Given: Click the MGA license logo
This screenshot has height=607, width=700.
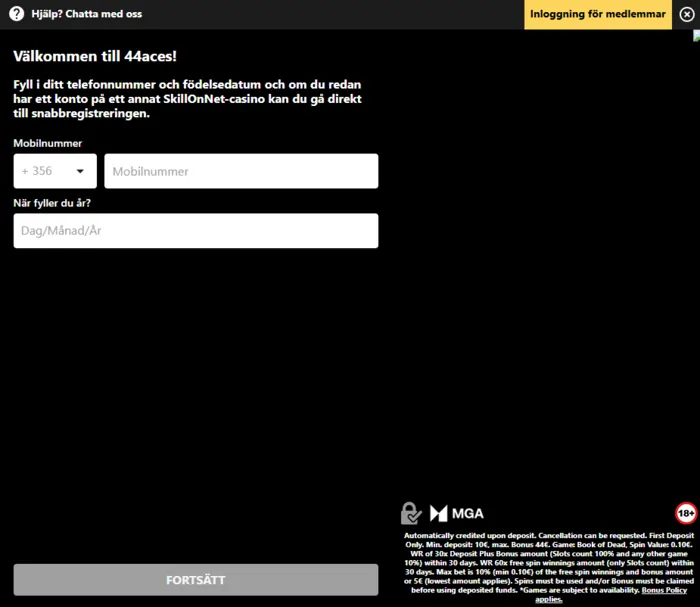Looking at the screenshot, I should pyautogui.click(x=438, y=514).
